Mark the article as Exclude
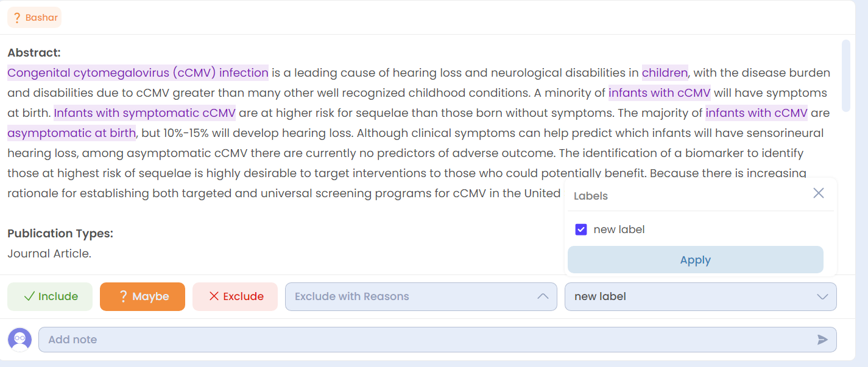This screenshot has height=367, width=868. point(235,296)
